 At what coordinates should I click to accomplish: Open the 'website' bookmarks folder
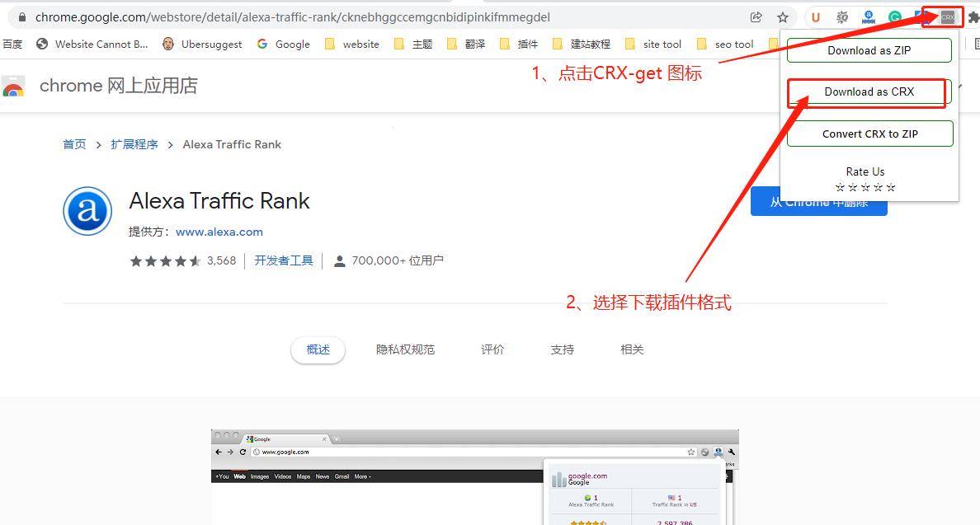tap(352, 44)
